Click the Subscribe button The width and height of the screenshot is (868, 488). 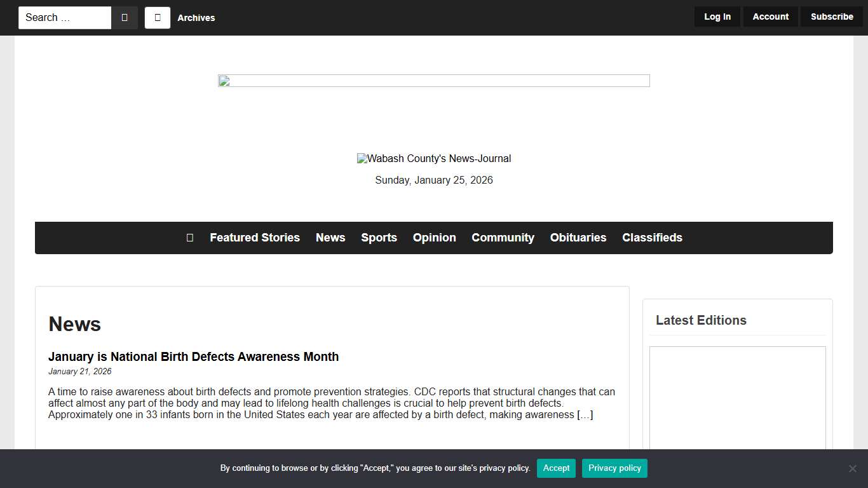(x=831, y=17)
